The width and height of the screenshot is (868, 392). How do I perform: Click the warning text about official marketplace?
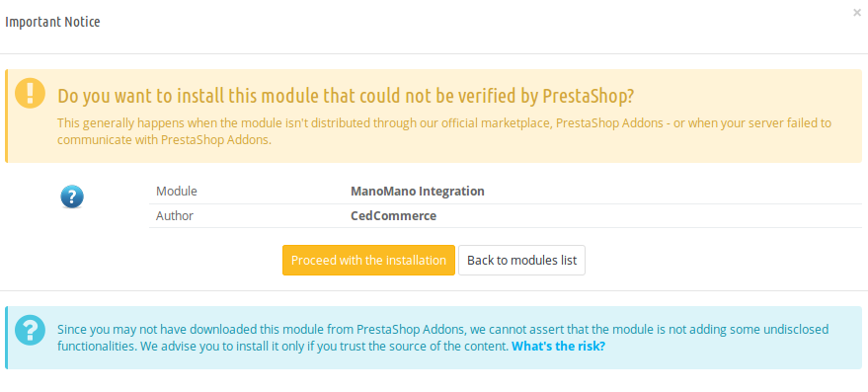coord(444,131)
